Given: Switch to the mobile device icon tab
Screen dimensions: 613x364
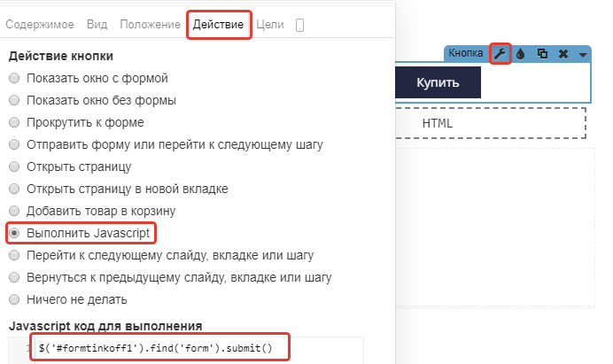Looking at the screenshot, I should (x=299, y=25).
